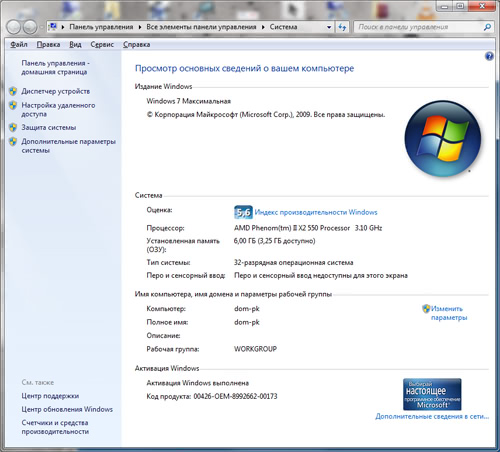Click the Back navigation arrow button
This screenshot has width=500, height=452.
click(x=14, y=27)
